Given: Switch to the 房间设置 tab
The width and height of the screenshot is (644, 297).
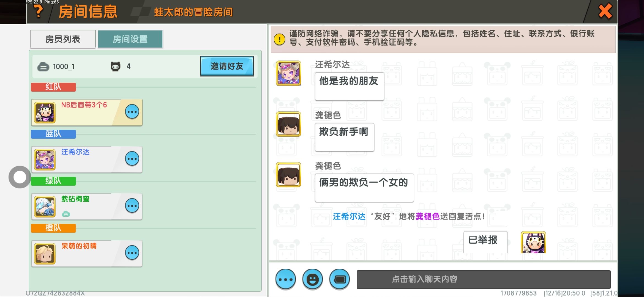Looking at the screenshot, I should pyautogui.click(x=130, y=39).
